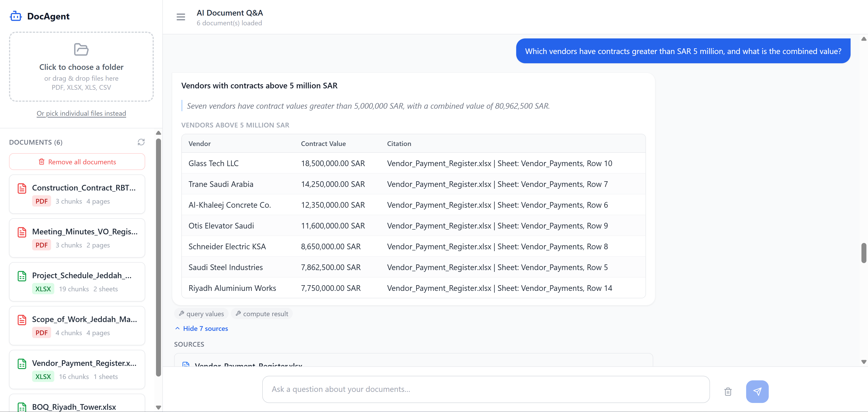Click spreadsheet icon for Vendor_Payment_Register
This screenshot has width=868, height=412.
(x=22, y=363)
